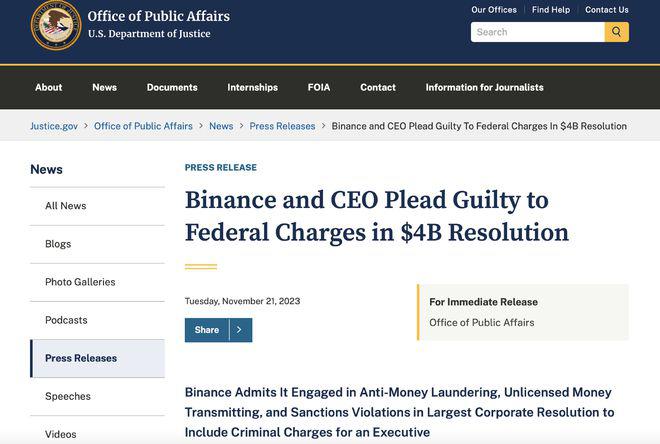This screenshot has height=444, width=660.
Task: Open the FOIA navigation item
Action: (319, 87)
